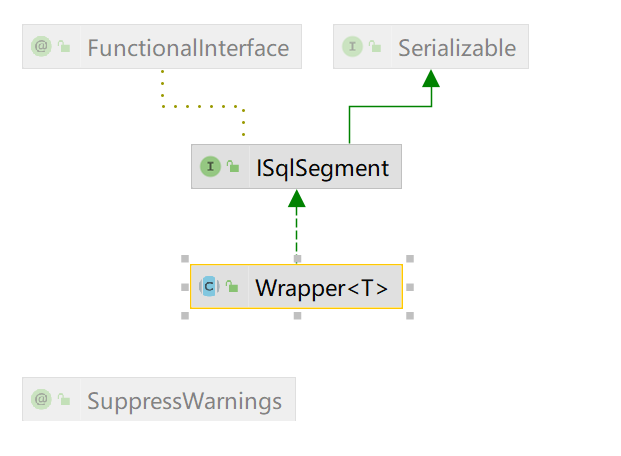Select the SuppressWarnings node label

[x=184, y=401]
